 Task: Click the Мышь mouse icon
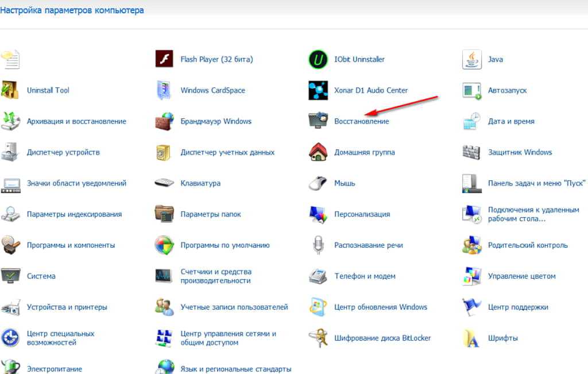tap(318, 183)
